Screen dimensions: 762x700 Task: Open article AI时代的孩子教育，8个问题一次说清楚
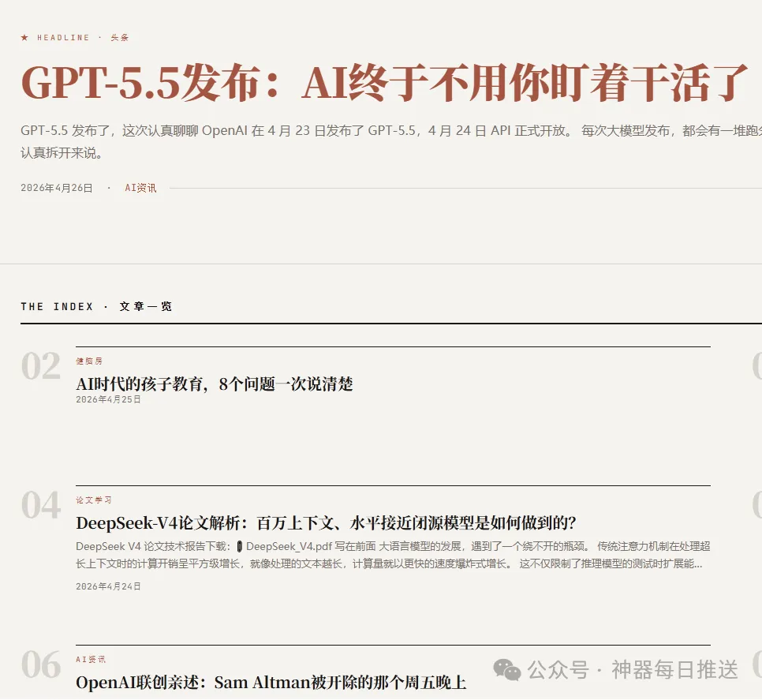point(215,384)
